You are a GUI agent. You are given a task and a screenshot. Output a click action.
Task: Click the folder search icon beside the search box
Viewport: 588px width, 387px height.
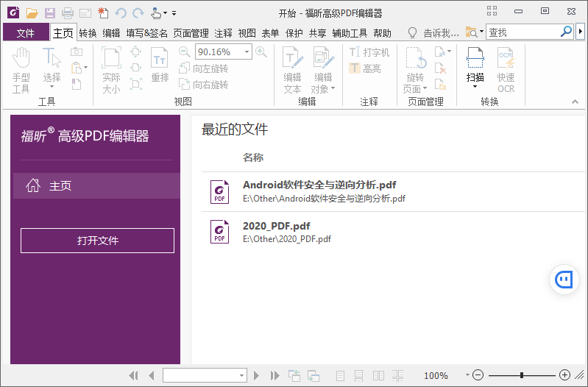click(x=471, y=32)
